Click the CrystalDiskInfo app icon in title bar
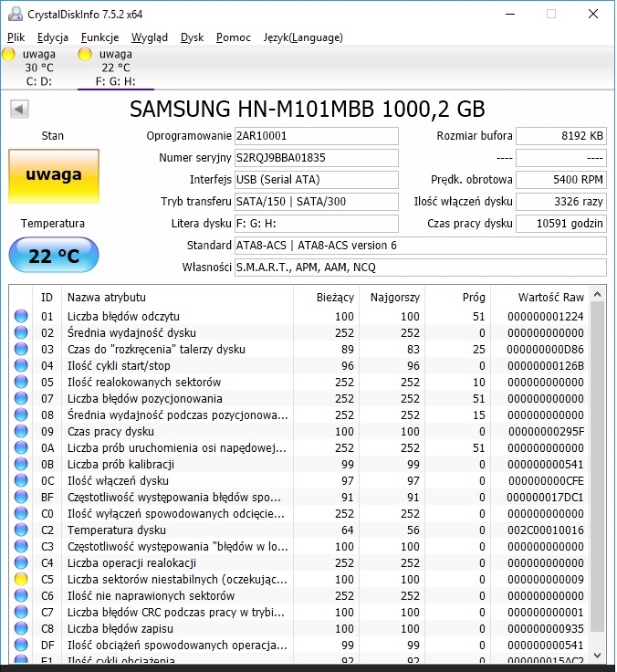The width and height of the screenshot is (617, 672). (x=16, y=14)
